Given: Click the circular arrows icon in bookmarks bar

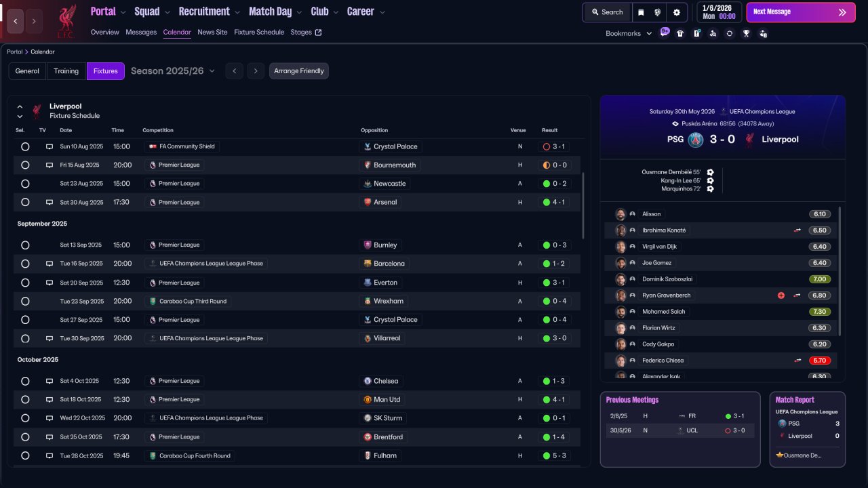Looking at the screenshot, I should coord(730,33).
